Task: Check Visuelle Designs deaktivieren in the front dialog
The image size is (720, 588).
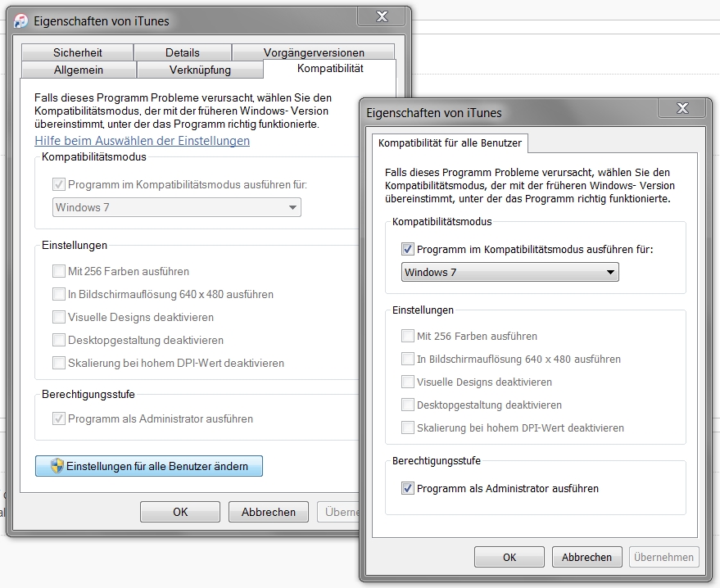Action: click(x=407, y=382)
